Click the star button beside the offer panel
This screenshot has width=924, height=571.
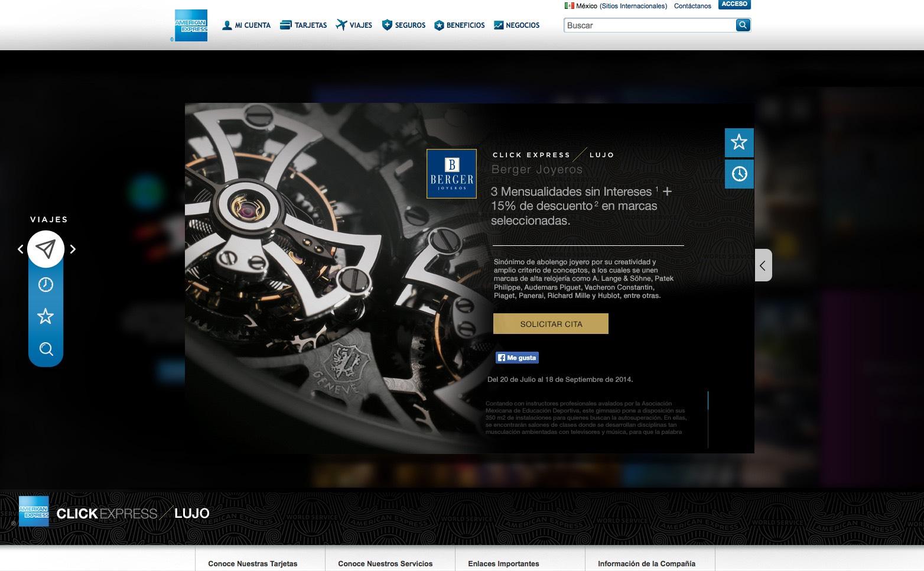tap(739, 142)
